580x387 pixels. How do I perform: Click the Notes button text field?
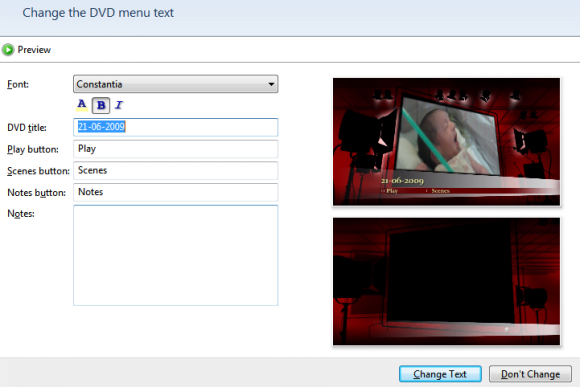click(x=176, y=192)
